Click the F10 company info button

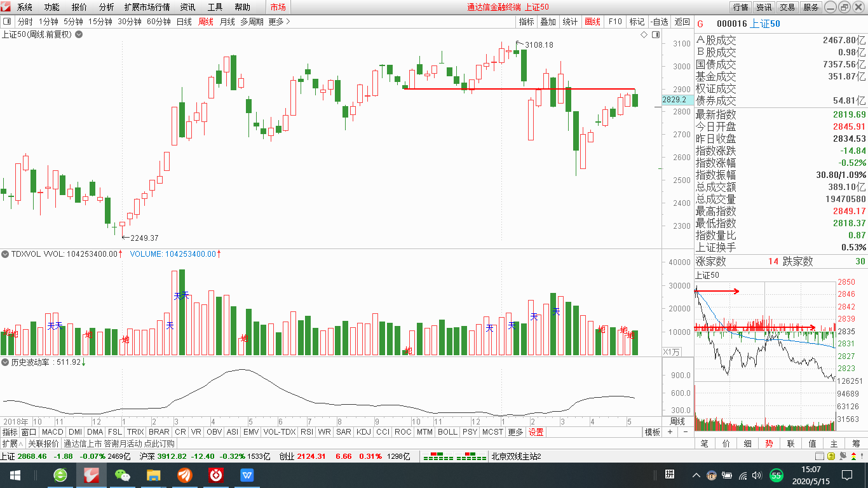click(x=615, y=22)
